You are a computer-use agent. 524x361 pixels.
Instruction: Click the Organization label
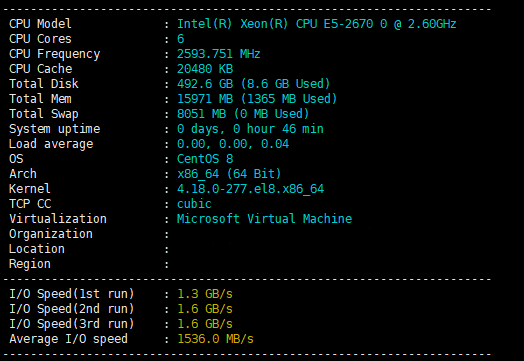click(x=51, y=234)
